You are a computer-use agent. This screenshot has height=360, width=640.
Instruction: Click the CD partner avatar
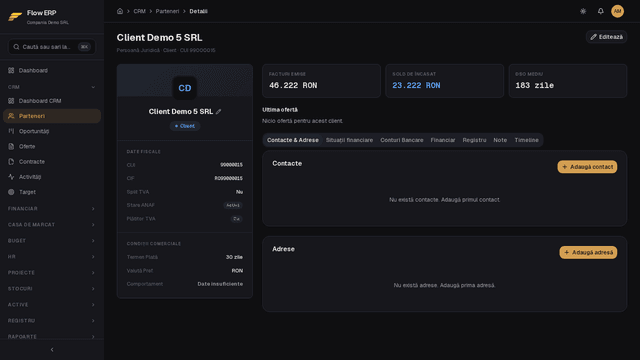click(184, 88)
